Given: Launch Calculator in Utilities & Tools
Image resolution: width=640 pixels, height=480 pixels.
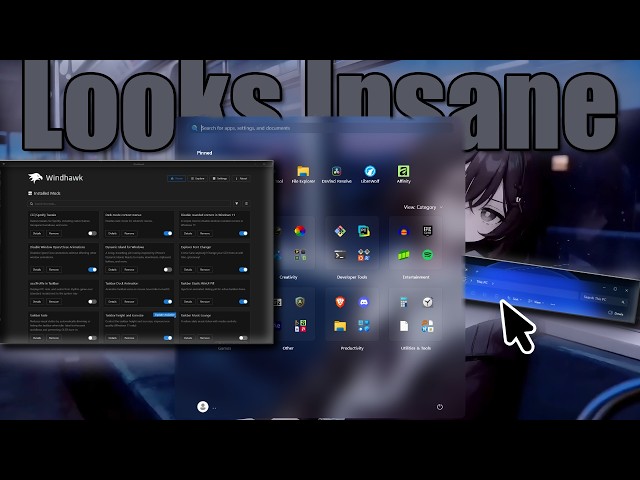Looking at the screenshot, I should (x=404, y=302).
